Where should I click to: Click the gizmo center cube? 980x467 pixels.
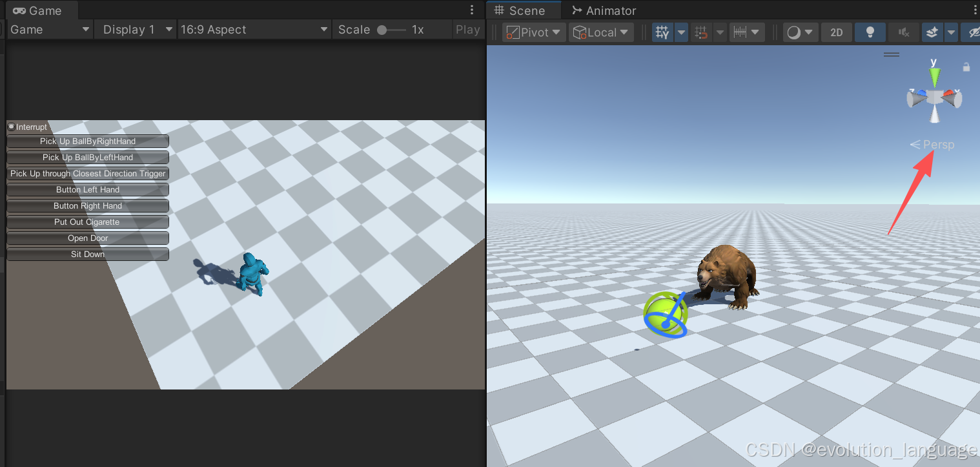934,97
